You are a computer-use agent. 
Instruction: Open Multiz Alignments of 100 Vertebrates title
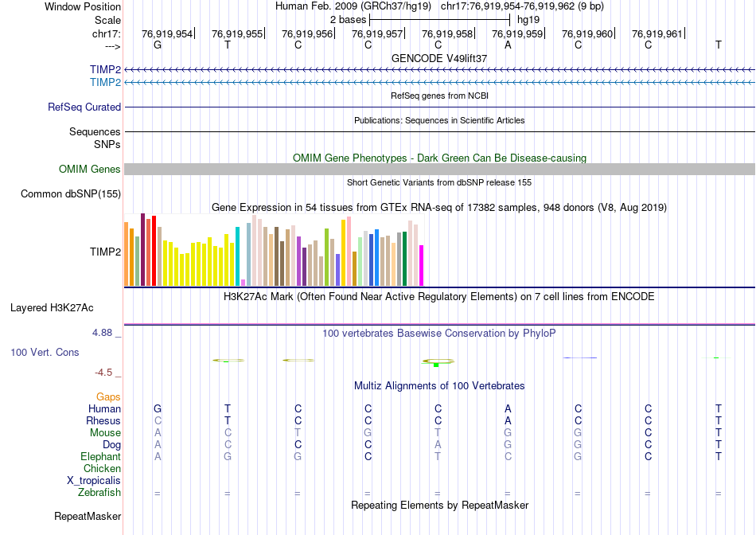(439, 385)
